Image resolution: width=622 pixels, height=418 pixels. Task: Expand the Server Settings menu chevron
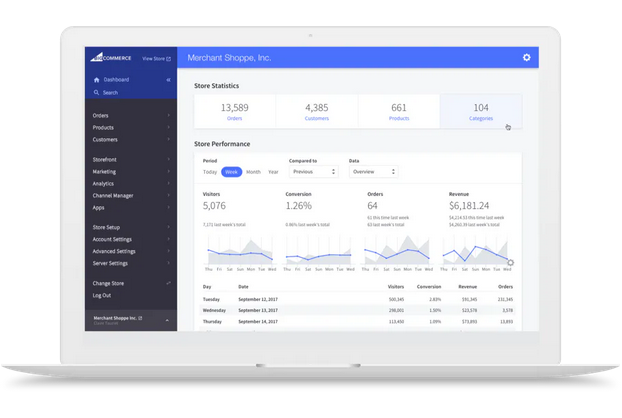pyautogui.click(x=169, y=263)
